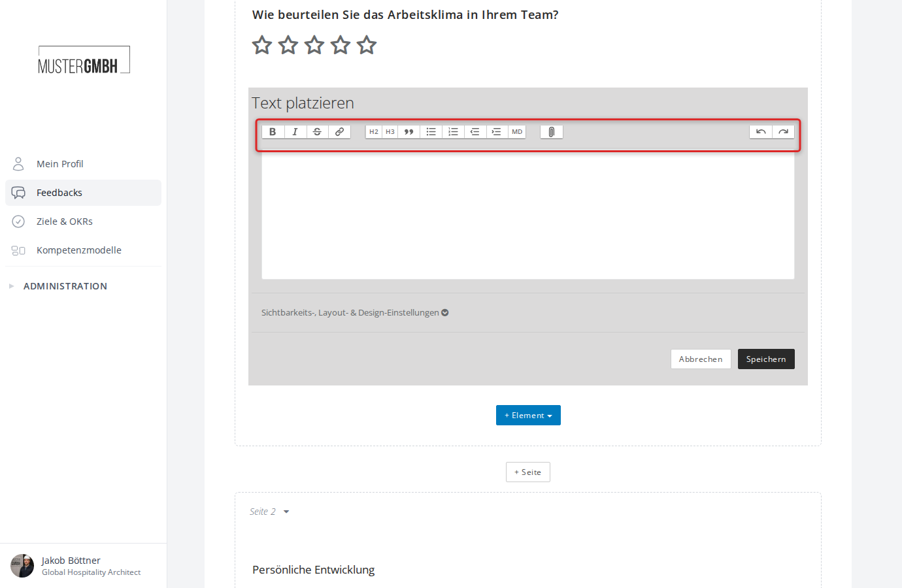Open the Seite 2 dropdown menu
The height and width of the screenshot is (588, 902).
(269, 512)
